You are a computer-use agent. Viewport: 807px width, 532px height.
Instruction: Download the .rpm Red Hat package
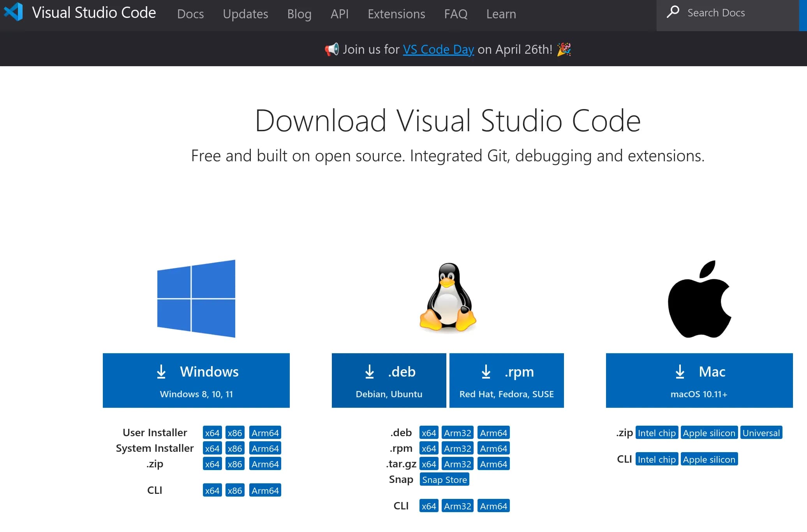click(506, 380)
